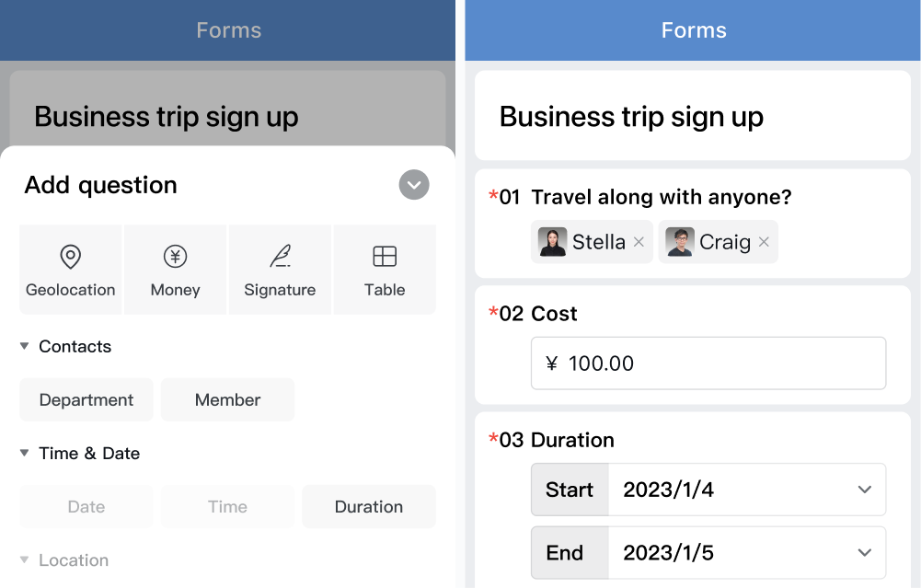The image size is (921, 588).
Task: Add a Member question
Action: pos(227,399)
